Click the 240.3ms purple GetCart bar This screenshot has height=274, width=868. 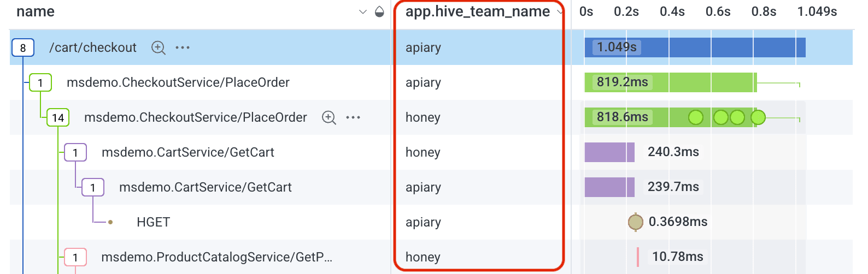click(x=609, y=152)
